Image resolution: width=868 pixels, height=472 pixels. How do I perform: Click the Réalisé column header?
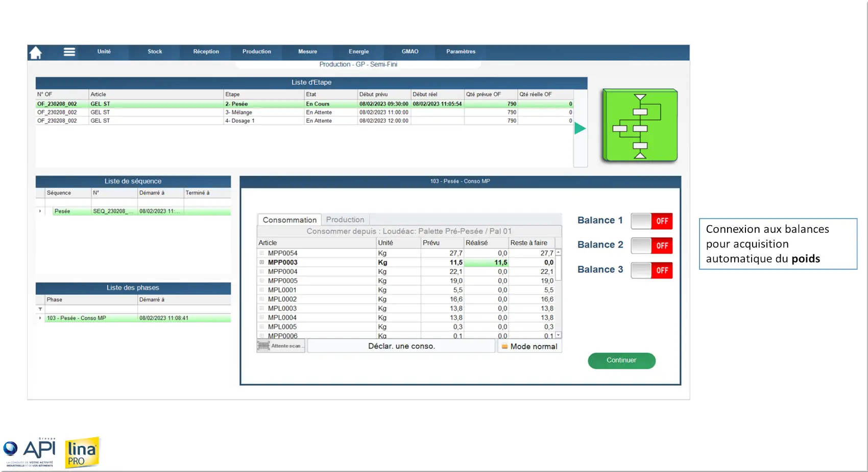click(487, 243)
